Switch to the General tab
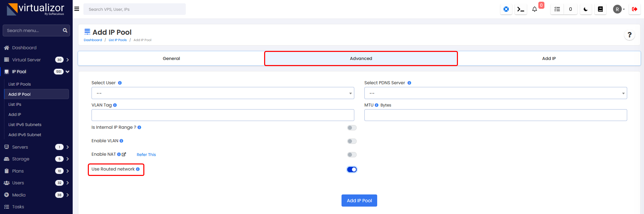 pos(171,58)
